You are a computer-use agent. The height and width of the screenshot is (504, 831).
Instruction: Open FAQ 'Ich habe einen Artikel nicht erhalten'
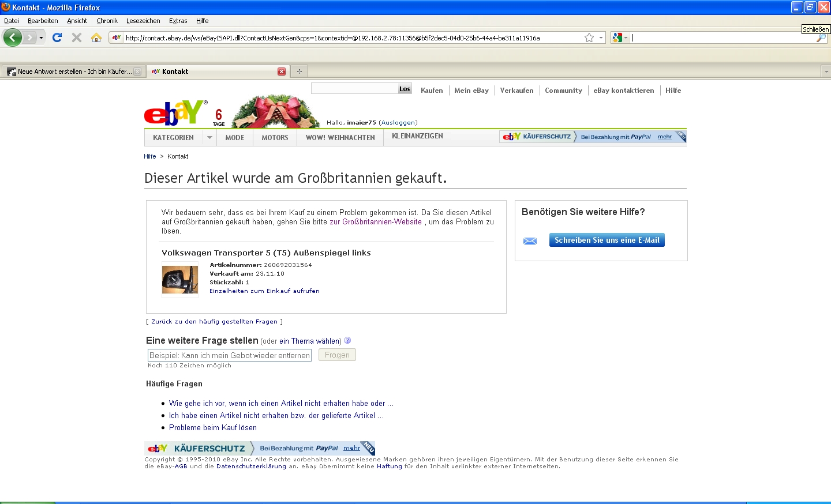276,416
